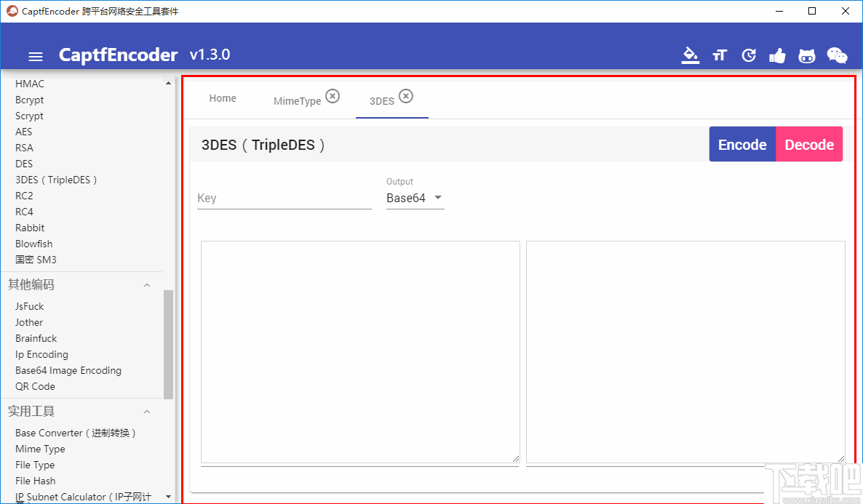The image size is (863, 504).
Task: Click the thumbs-up like icon
Action: pos(777,55)
